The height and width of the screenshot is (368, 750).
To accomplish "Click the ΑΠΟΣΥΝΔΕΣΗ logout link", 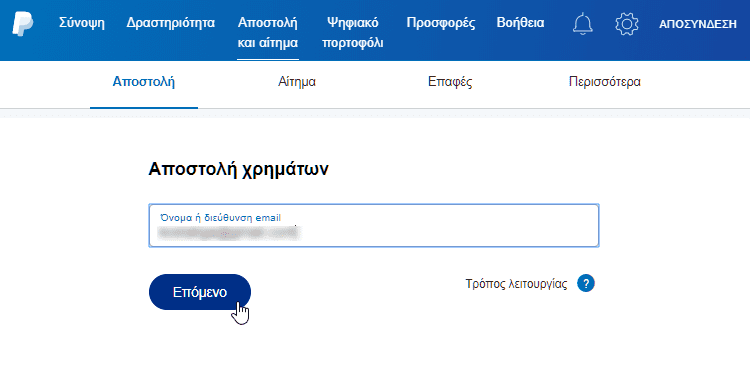I will click(x=698, y=24).
